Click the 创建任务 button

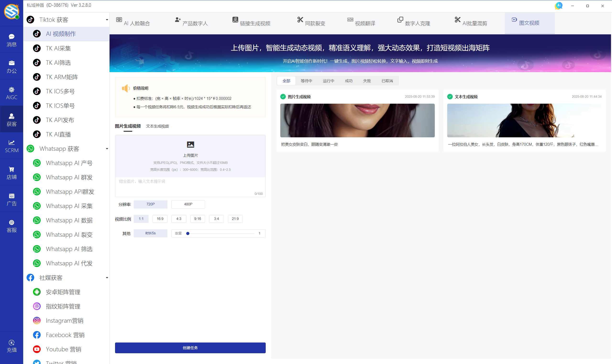[190, 348]
